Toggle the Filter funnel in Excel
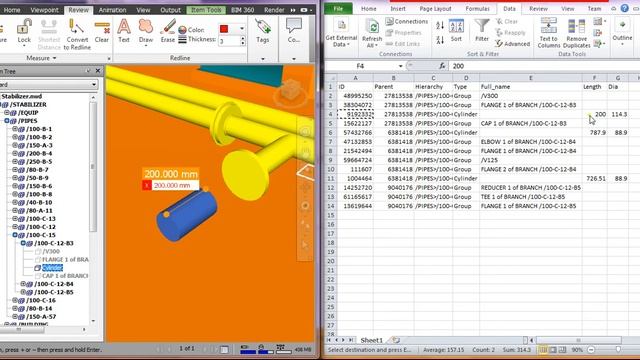Image resolution: width=640 pixels, height=360 pixels. [x=482, y=31]
